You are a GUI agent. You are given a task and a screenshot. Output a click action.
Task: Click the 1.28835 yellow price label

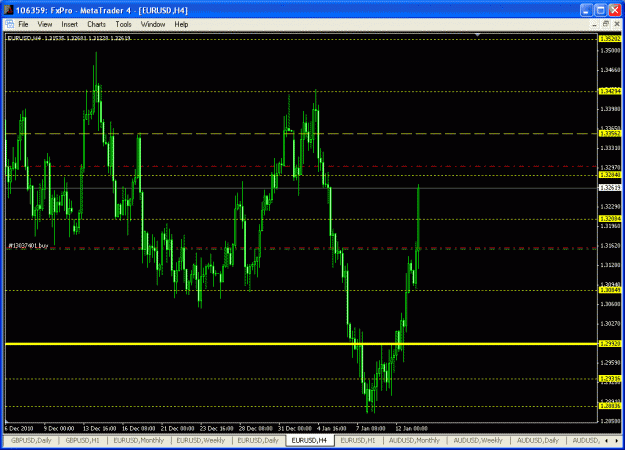click(x=610, y=406)
